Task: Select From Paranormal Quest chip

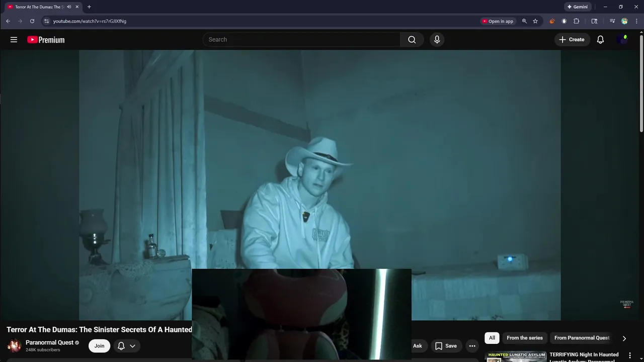Action: (x=582, y=338)
